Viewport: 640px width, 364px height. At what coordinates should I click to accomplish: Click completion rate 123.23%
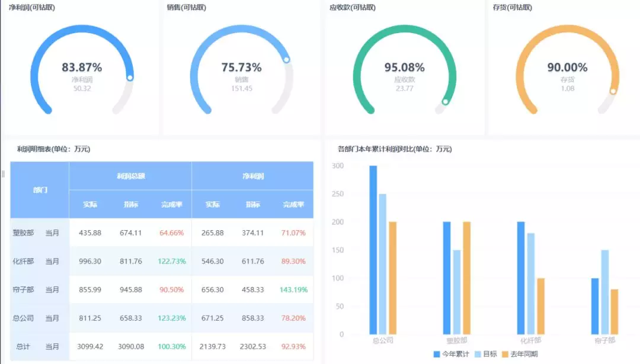coord(171,318)
